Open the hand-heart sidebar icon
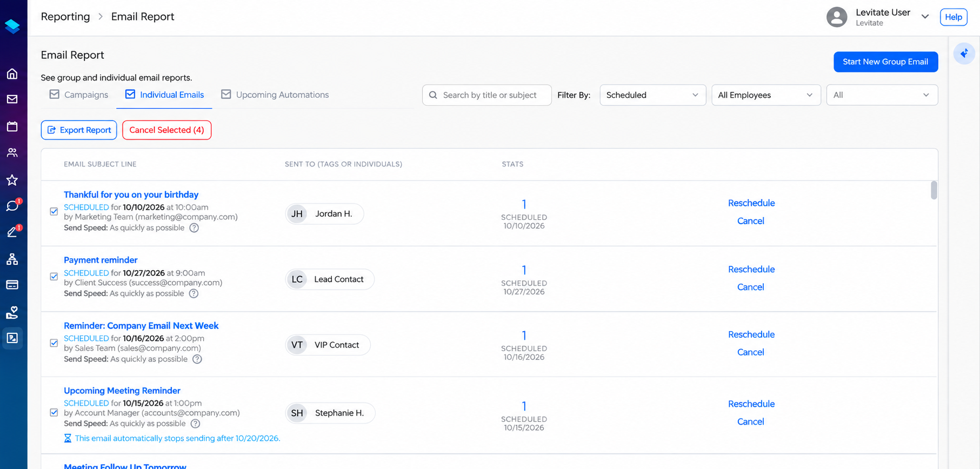Screen dimensions: 980x469 pos(12,312)
